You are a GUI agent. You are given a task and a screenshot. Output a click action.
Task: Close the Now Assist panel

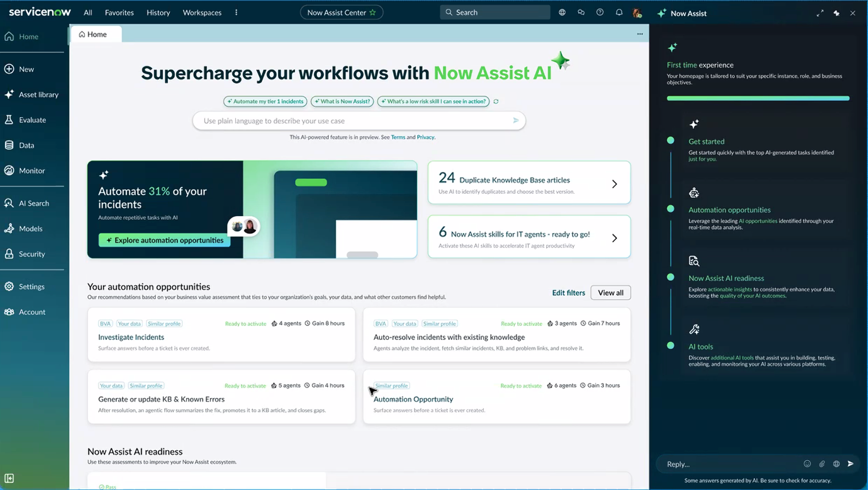point(853,13)
